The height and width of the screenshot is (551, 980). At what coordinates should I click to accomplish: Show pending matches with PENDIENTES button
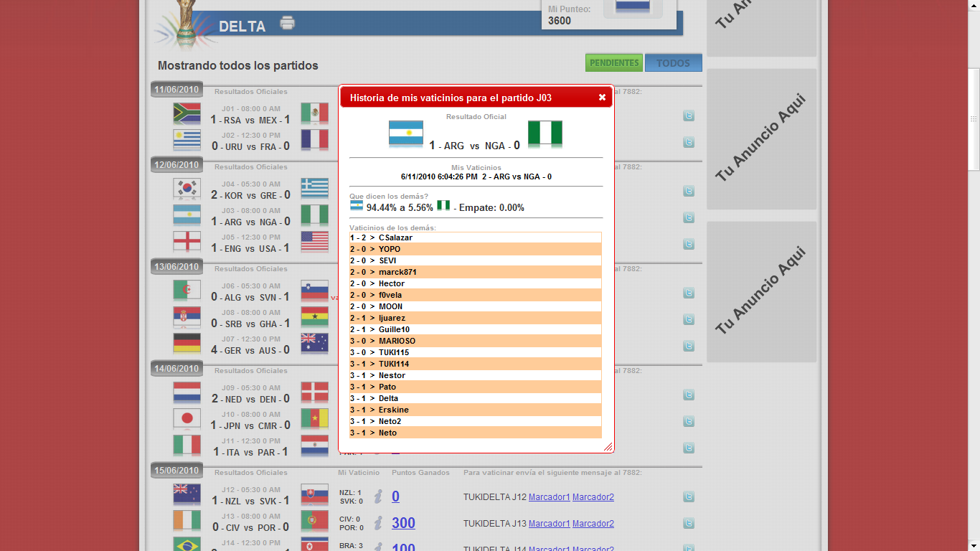[614, 63]
